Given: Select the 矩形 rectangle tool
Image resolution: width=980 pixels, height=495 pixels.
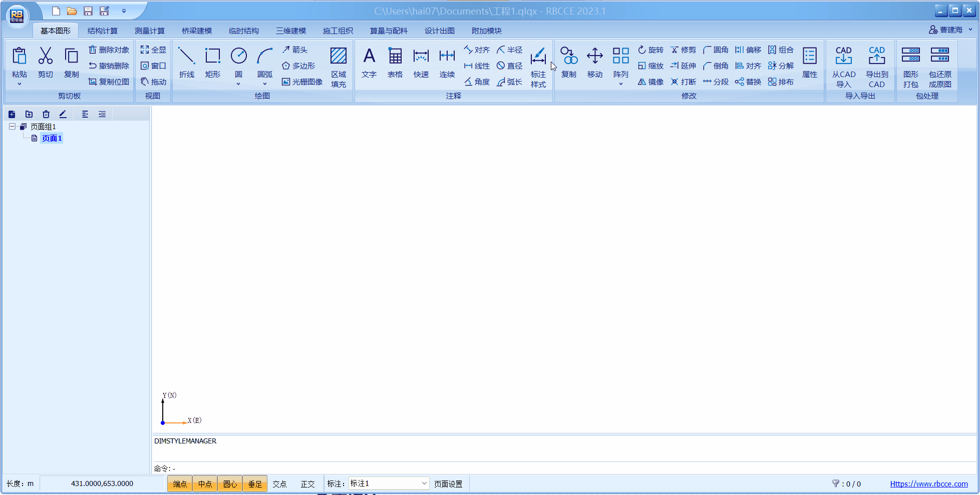Looking at the screenshot, I should point(212,56).
